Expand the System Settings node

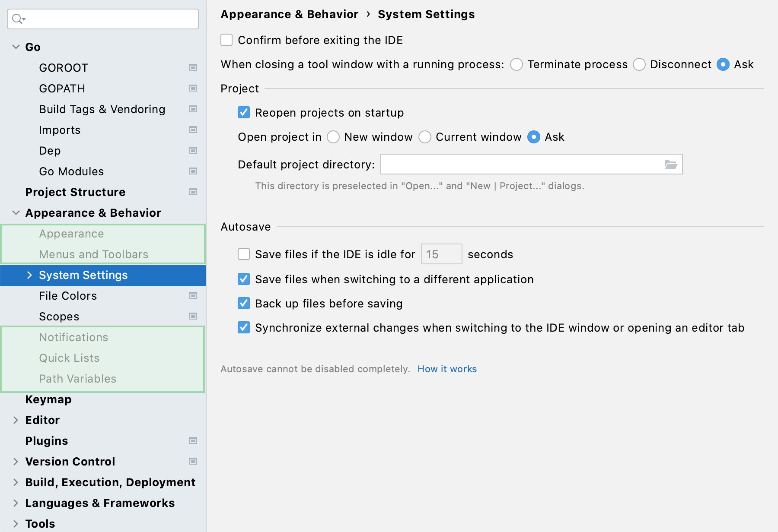point(29,275)
